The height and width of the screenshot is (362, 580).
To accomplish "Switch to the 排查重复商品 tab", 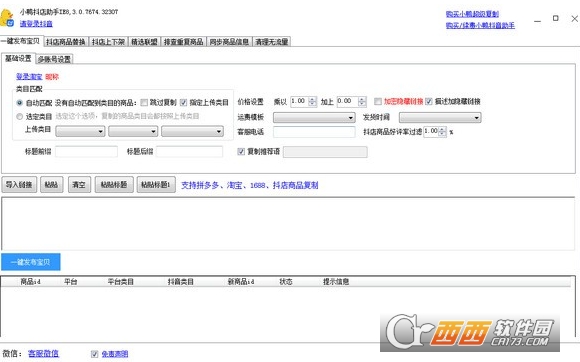I will pyautogui.click(x=183, y=42).
